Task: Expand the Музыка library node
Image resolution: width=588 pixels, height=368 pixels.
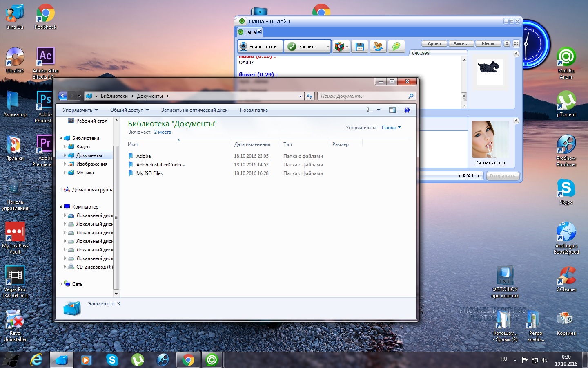Action: point(65,173)
